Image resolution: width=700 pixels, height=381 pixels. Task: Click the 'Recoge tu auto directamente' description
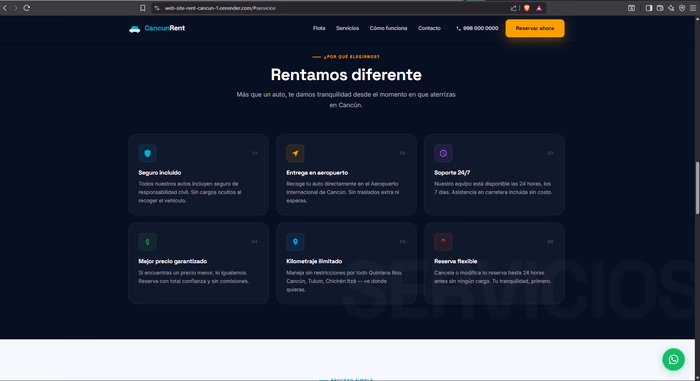[343, 192]
